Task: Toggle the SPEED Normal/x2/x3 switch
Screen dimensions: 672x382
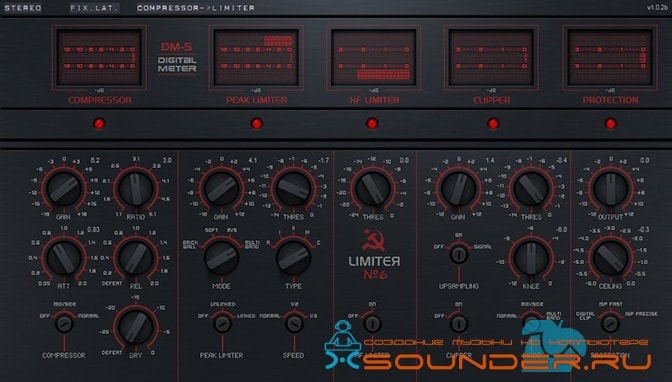Action: coord(294,323)
